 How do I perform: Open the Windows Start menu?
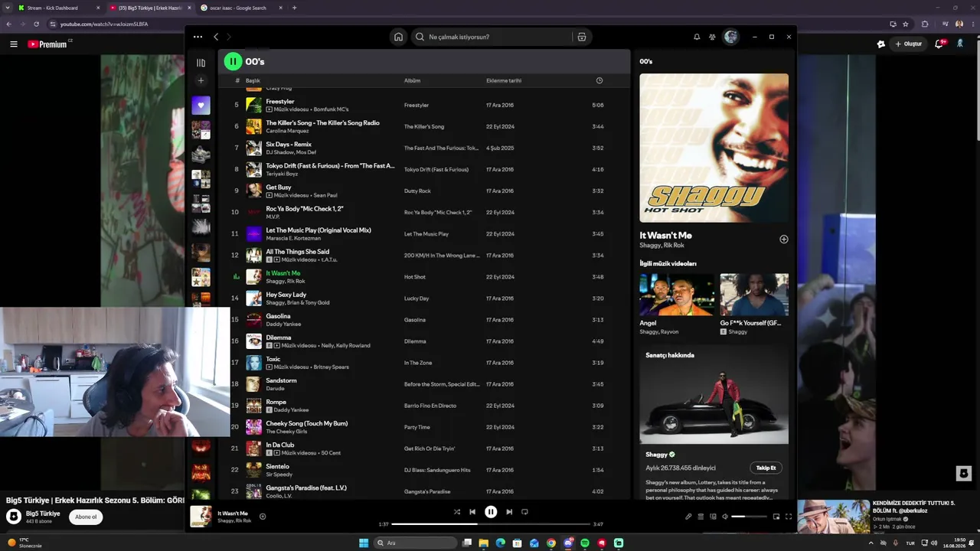pyautogui.click(x=364, y=543)
